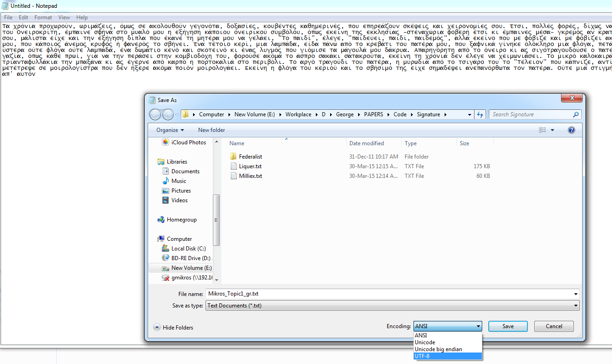Image resolution: width=612 pixels, height=364 pixels.
Task: Open the Documents library
Action: pos(185,171)
